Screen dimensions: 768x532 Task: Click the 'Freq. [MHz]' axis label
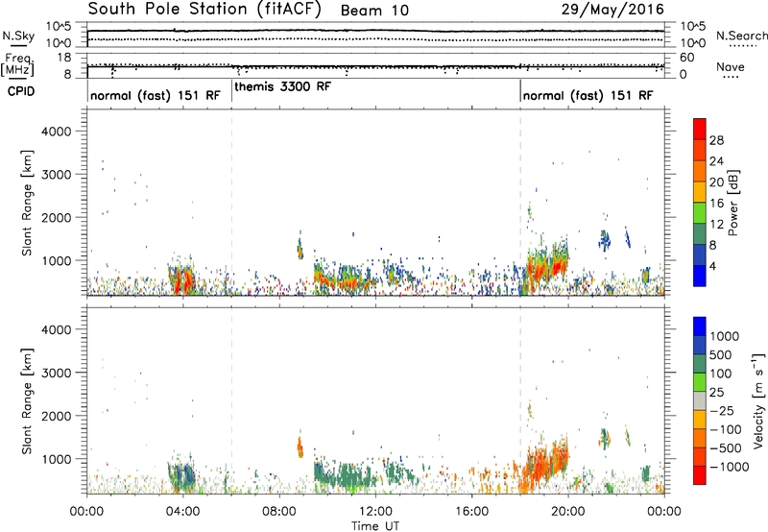coord(17,65)
